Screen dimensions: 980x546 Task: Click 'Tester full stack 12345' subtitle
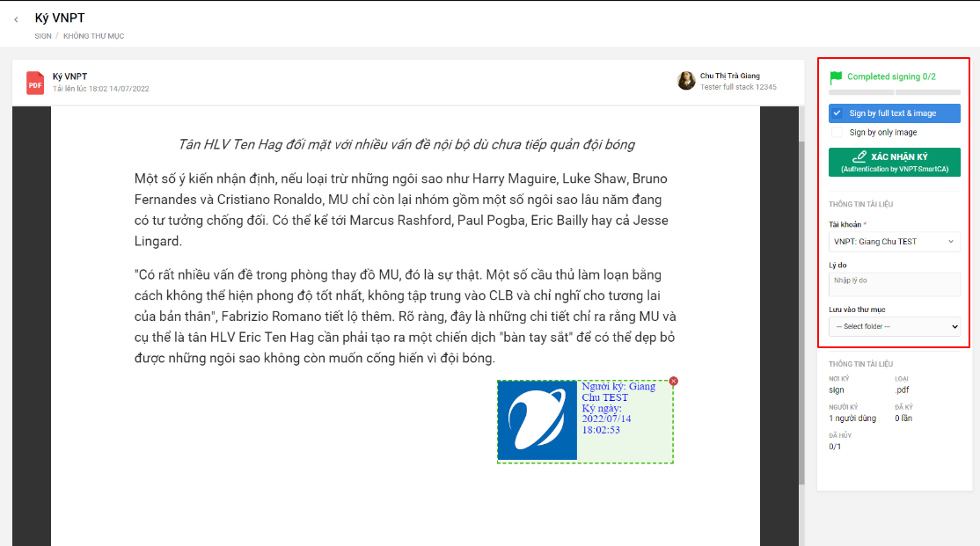click(738, 87)
